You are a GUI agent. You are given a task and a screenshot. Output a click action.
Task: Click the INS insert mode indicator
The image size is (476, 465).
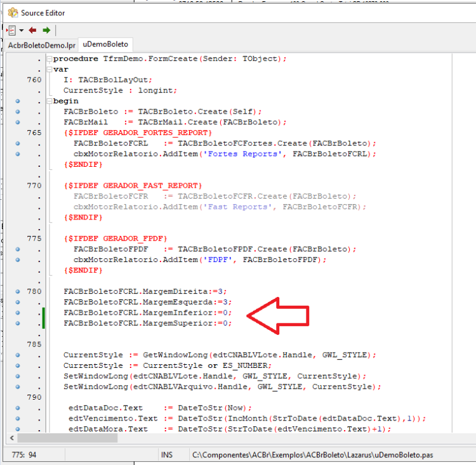[167, 455]
